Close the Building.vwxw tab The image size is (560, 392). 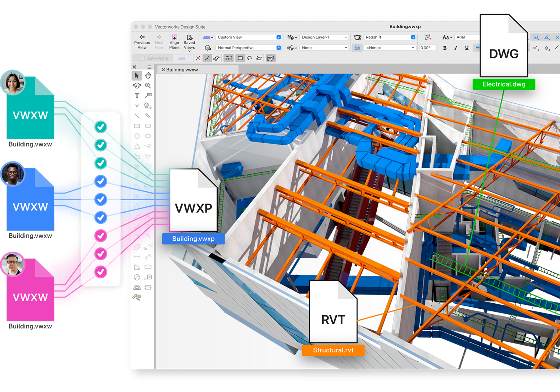(163, 69)
